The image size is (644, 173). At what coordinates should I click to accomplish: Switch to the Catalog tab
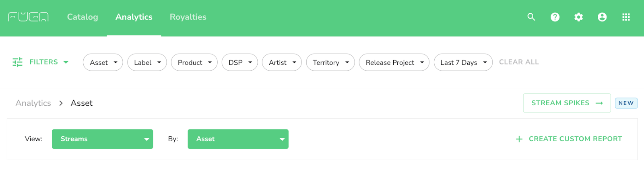(x=83, y=17)
